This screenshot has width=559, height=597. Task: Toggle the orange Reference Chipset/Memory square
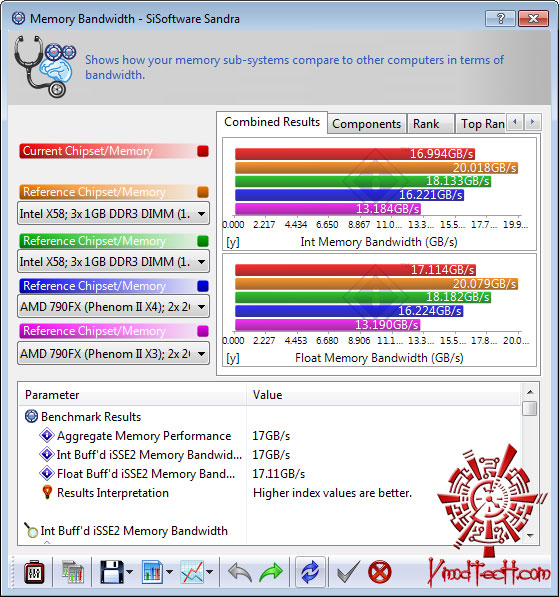pyautogui.click(x=203, y=192)
